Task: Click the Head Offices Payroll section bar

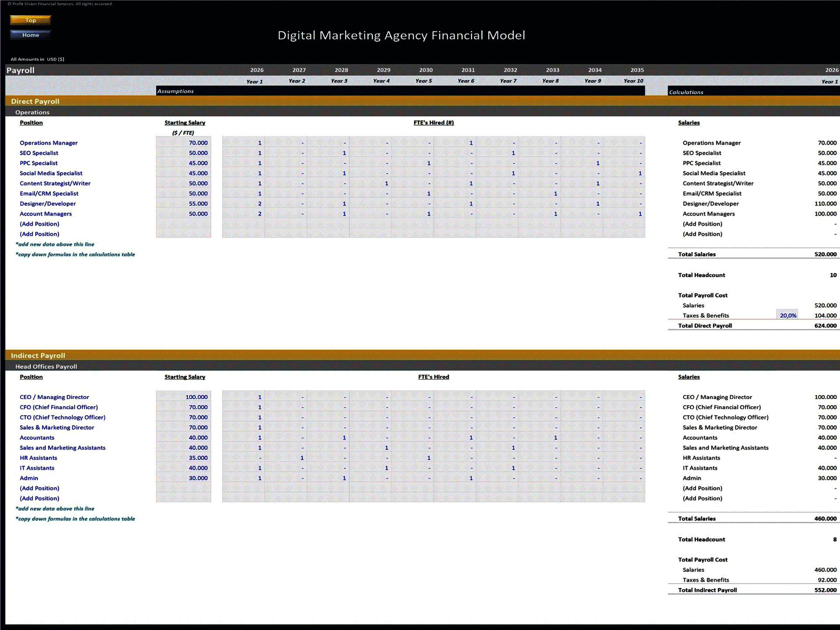Action: tap(45, 366)
